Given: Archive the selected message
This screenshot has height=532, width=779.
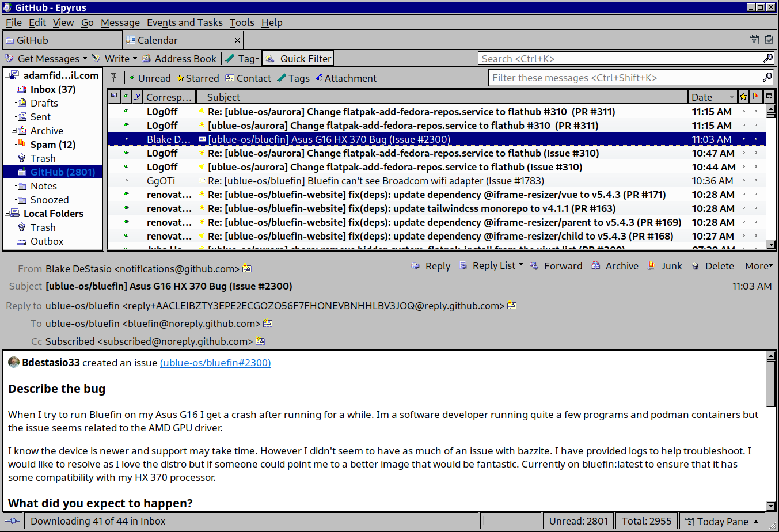Looking at the screenshot, I should [615, 266].
